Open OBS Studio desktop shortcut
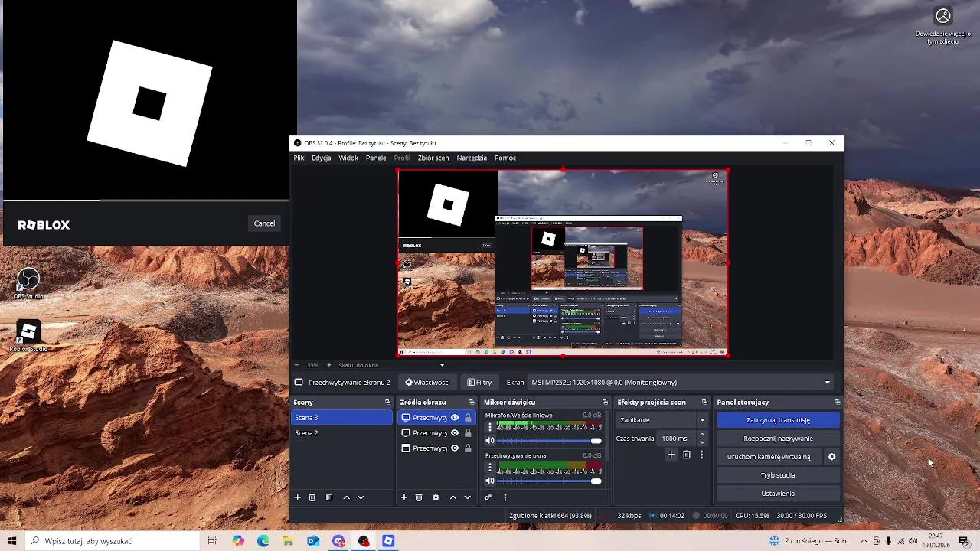The image size is (980, 551). point(28,283)
